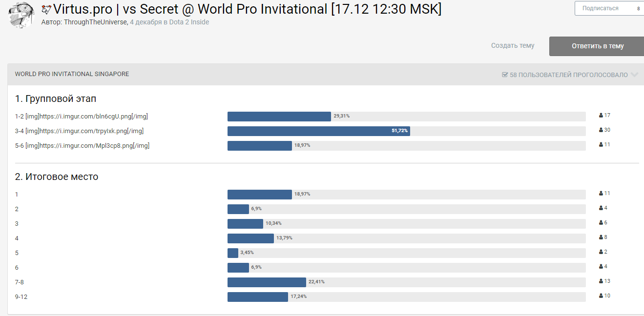The height and width of the screenshot is (316, 644).
Task: Open the ThroughTheUniverse author profile
Action: coord(96,22)
